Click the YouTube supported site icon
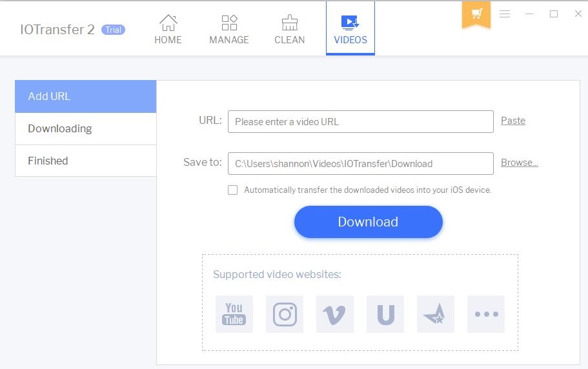Screen dimensions: 588x369 coord(234,314)
